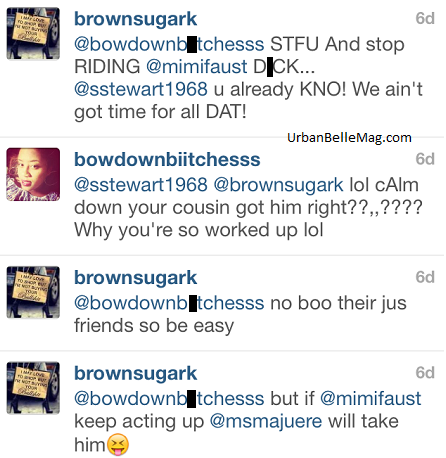Open @sstewart1968 mention in second comment
The width and height of the screenshot is (446, 458).
pyautogui.click(x=141, y=185)
